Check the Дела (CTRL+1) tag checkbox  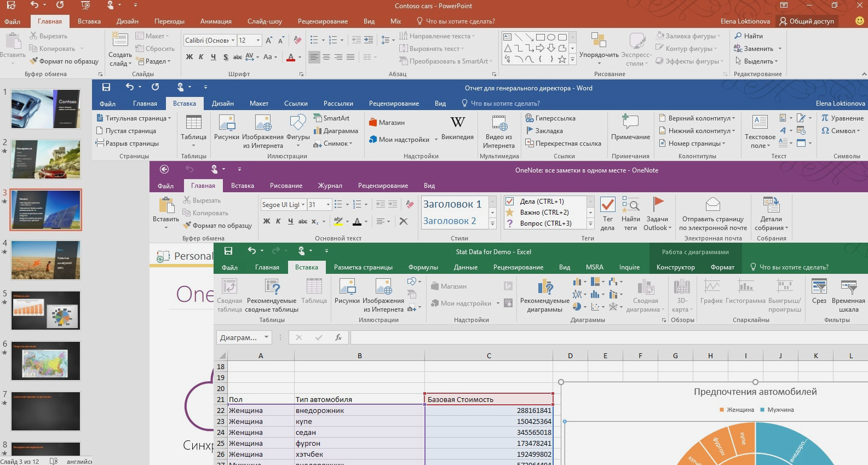pyautogui.click(x=510, y=202)
